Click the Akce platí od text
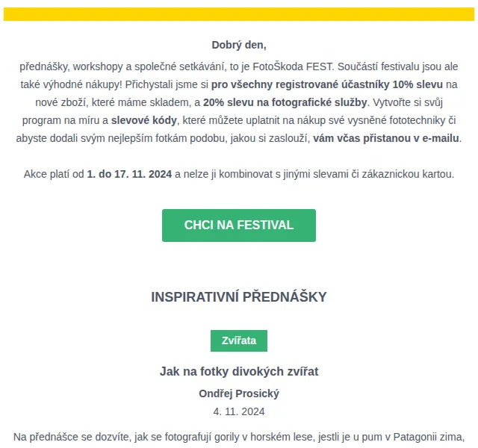The width and height of the screenshot is (478, 448). click(x=54, y=174)
